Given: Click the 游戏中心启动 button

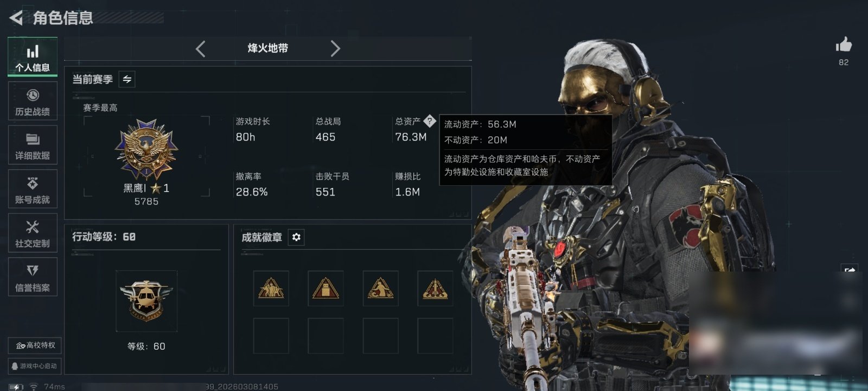Looking at the screenshot, I should [35, 366].
